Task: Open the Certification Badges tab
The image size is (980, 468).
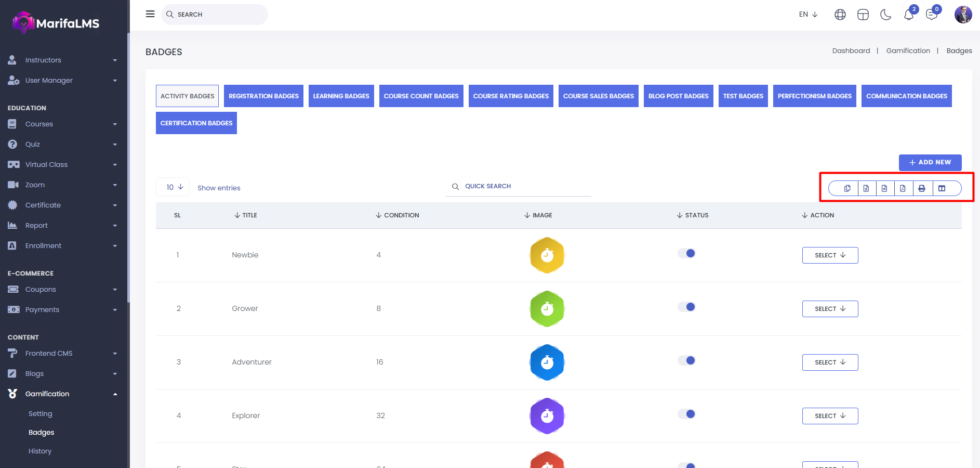Action: tap(196, 123)
